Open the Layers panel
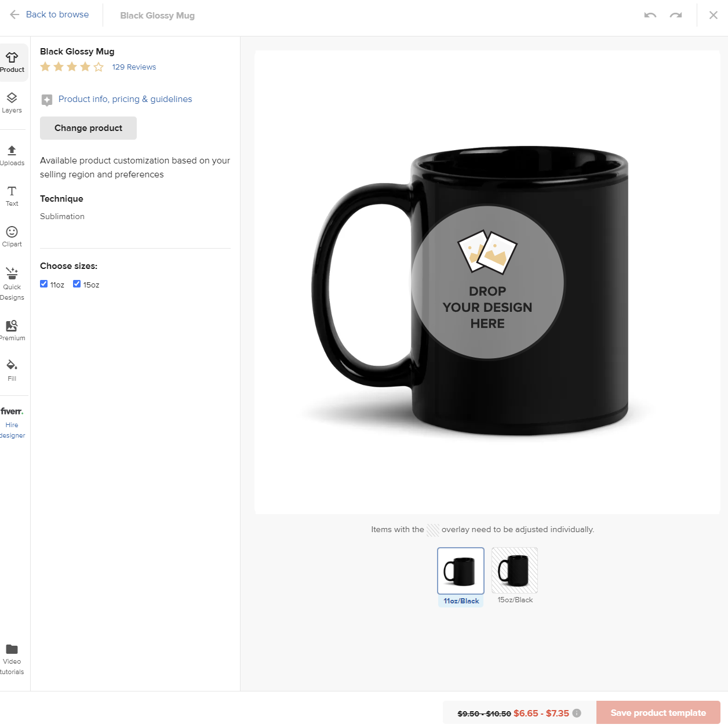 click(12, 103)
